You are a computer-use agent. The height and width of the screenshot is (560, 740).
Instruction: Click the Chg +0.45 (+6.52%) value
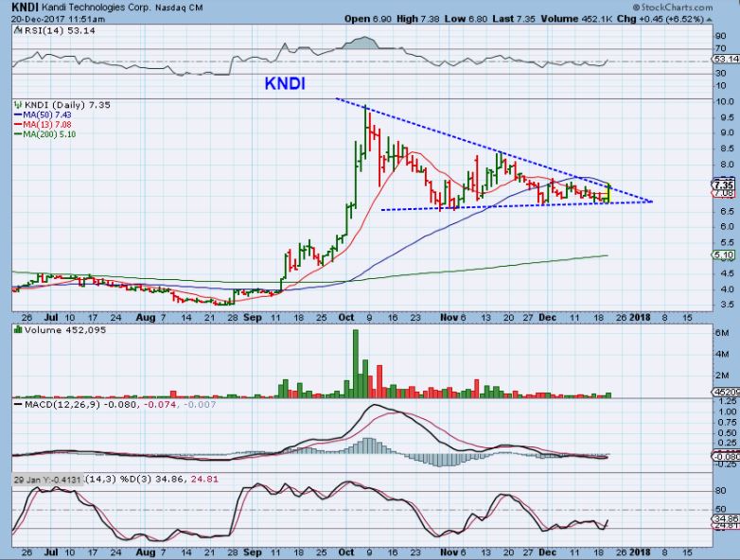point(660,19)
